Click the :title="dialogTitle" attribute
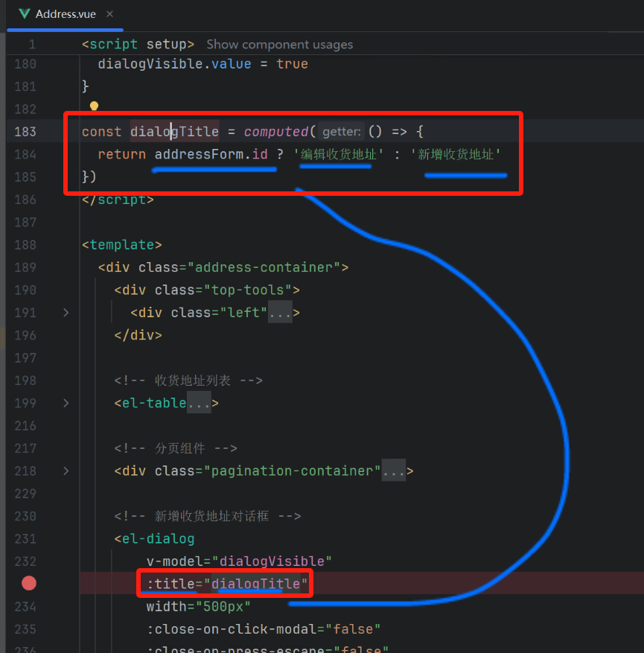This screenshot has width=644, height=653. coord(227,584)
